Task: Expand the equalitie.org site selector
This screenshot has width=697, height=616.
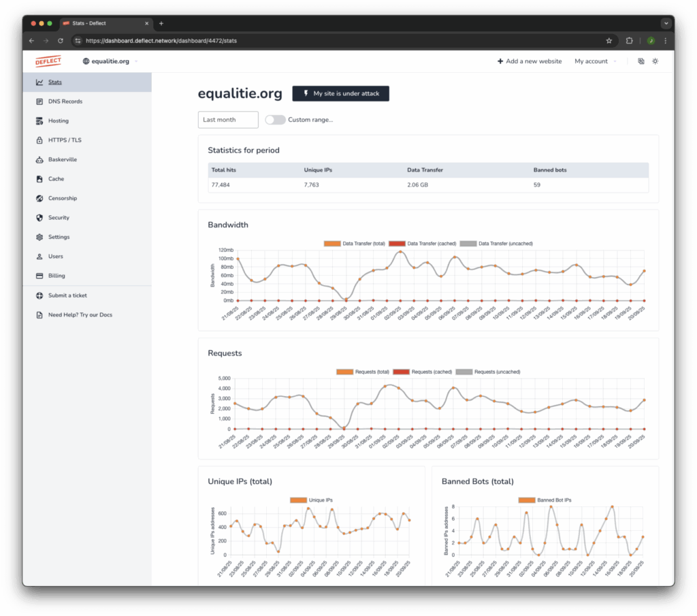Action: 110,61
